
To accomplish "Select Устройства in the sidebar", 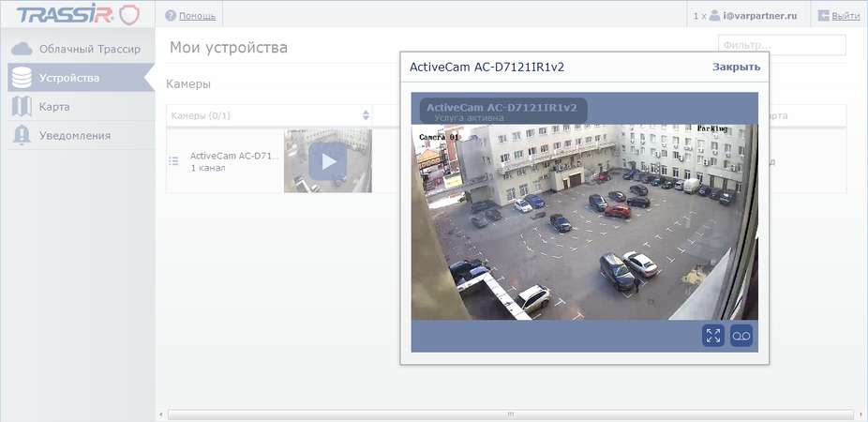I will coord(69,78).
